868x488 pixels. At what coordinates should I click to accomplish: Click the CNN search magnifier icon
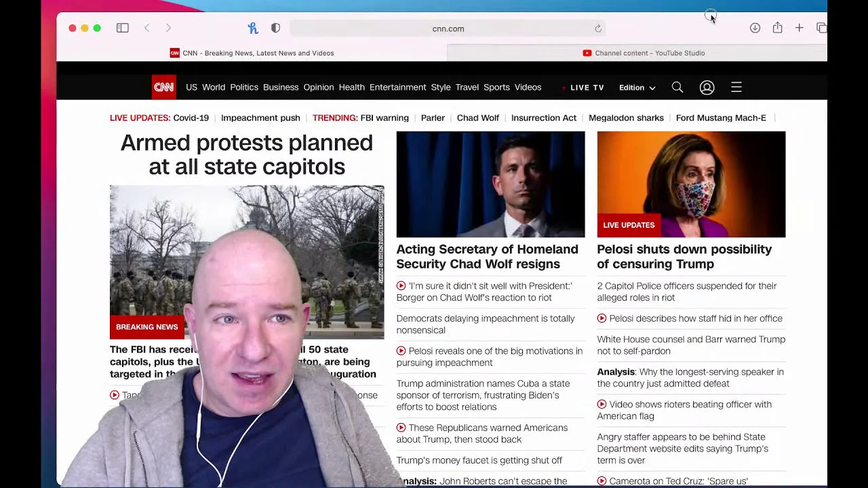click(x=677, y=87)
